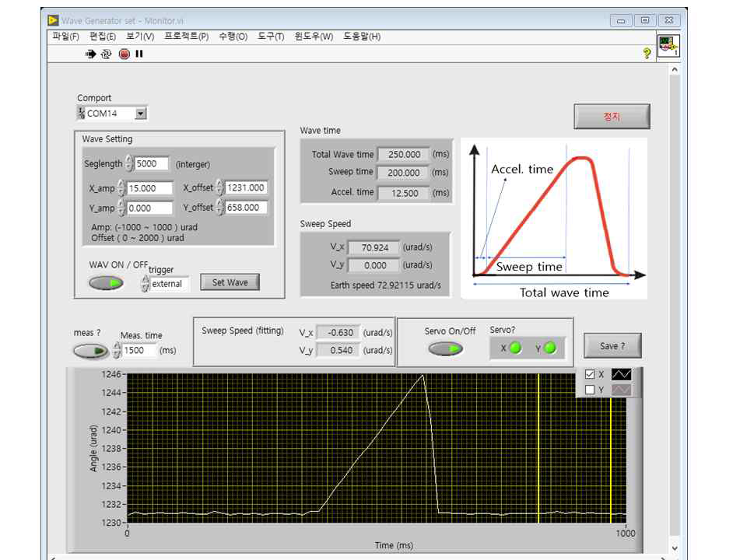Open the 편집(E) menu
Viewport: 747px width, 560px height.
coord(103,37)
